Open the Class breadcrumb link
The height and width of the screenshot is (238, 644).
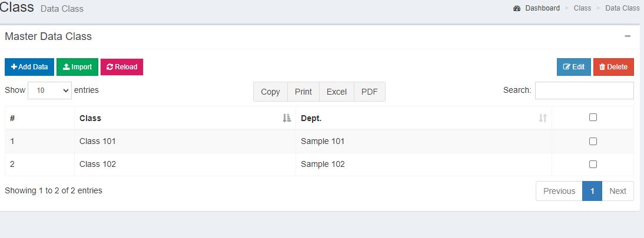[582, 8]
